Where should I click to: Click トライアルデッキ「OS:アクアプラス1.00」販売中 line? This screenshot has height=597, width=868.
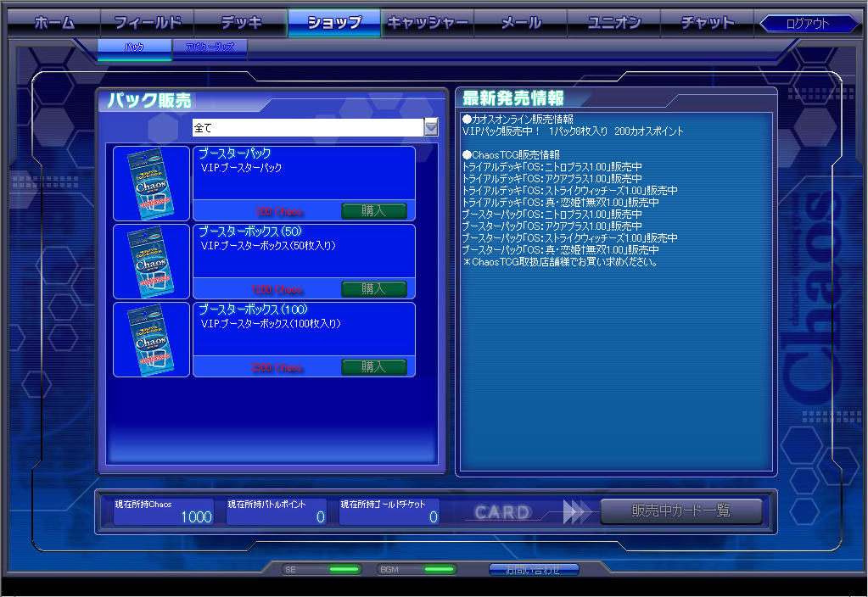pyautogui.click(x=552, y=179)
